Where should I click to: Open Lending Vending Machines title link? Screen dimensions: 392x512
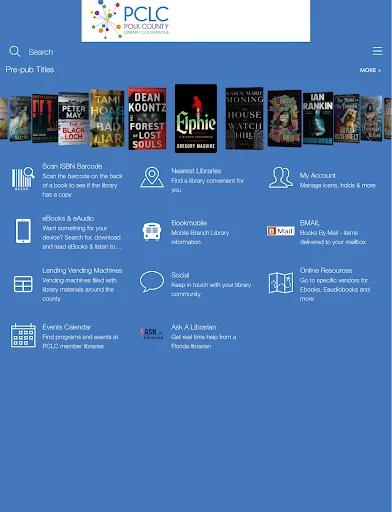pos(82,270)
